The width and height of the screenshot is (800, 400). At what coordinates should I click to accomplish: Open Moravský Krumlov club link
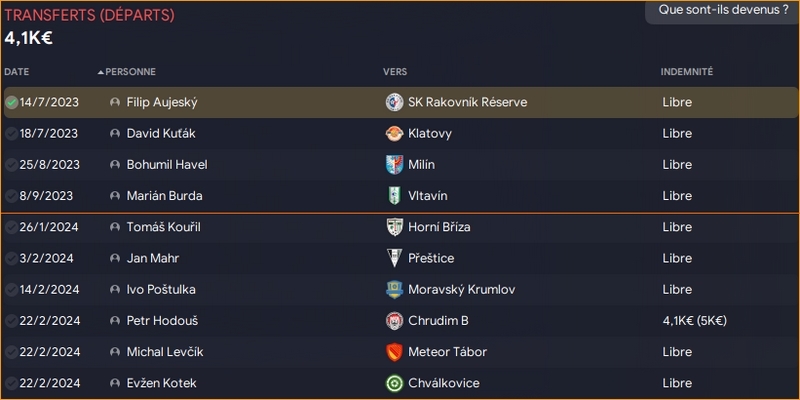click(x=462, y=290)
